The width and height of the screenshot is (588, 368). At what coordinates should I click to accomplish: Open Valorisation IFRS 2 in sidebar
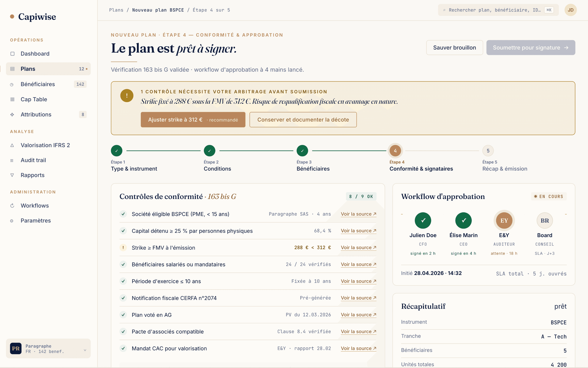tap(48, 145)
